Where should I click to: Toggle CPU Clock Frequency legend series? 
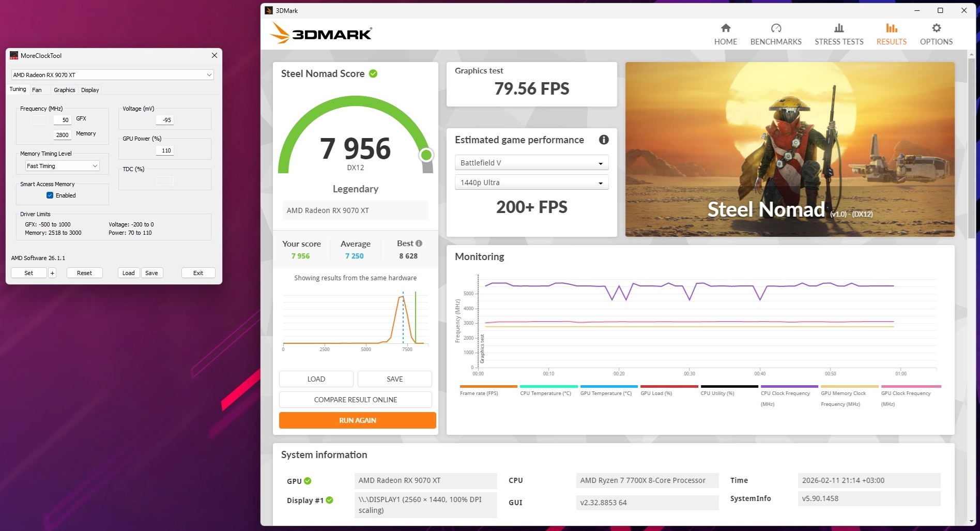[x=789, y=396]
